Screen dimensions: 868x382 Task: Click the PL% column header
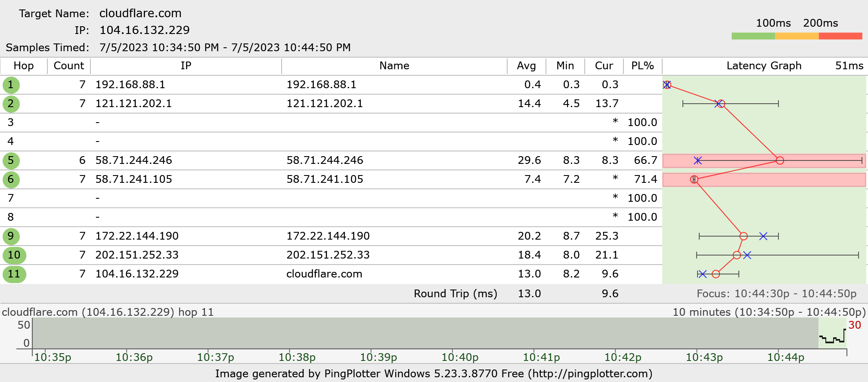coord(643,66)
